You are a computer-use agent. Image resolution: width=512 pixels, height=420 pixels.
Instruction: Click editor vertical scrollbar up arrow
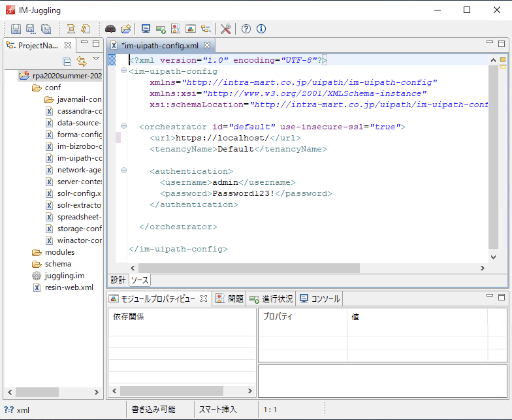point(494,60)
